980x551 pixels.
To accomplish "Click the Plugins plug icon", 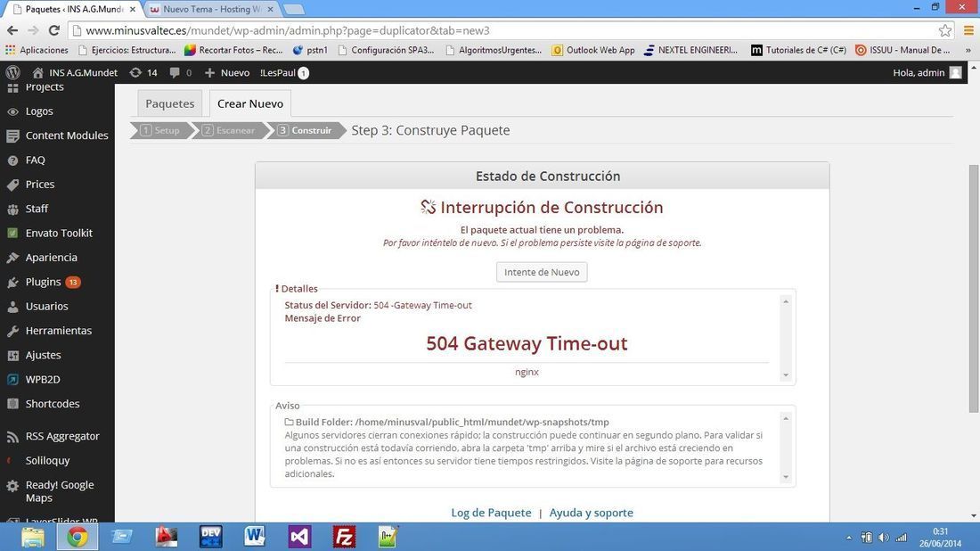I will (x=12, y=282).
